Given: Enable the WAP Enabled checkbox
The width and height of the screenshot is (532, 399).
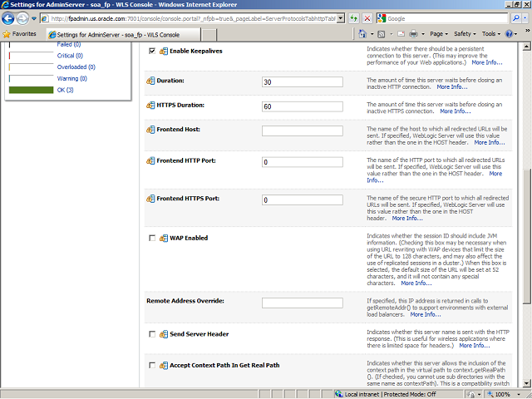Looking at the screenshot, I should pos(151,238).
